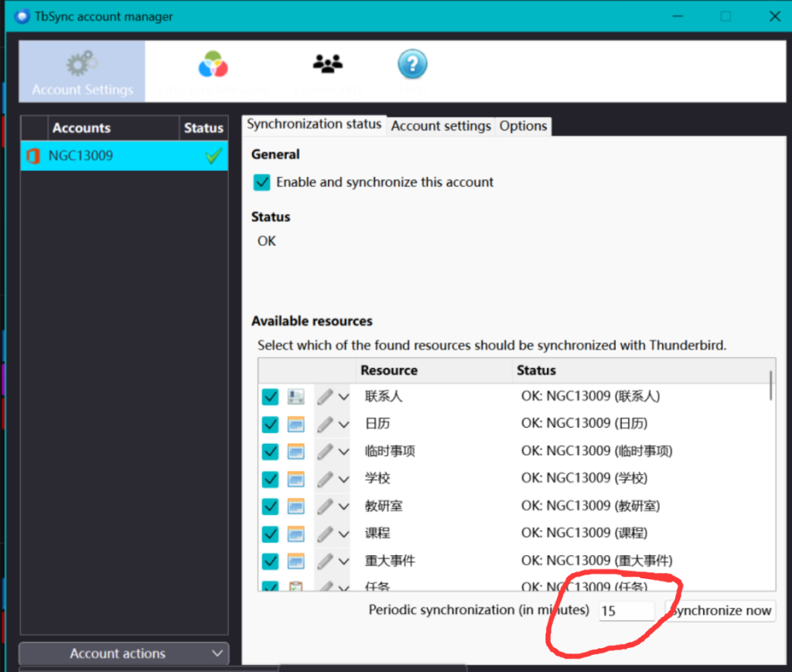The image size is (792, 672).
Task: Expand access dropdown arrow for 课程
Action: tap(344, 534)
